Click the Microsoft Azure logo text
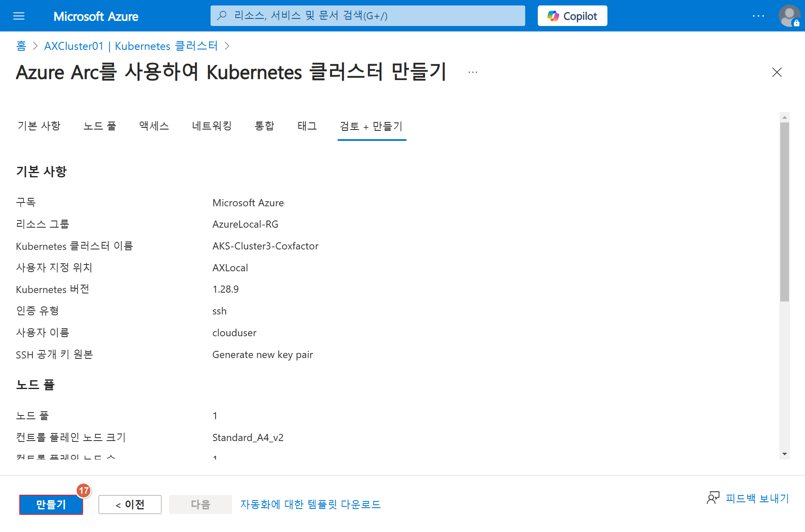 [96, 16]
